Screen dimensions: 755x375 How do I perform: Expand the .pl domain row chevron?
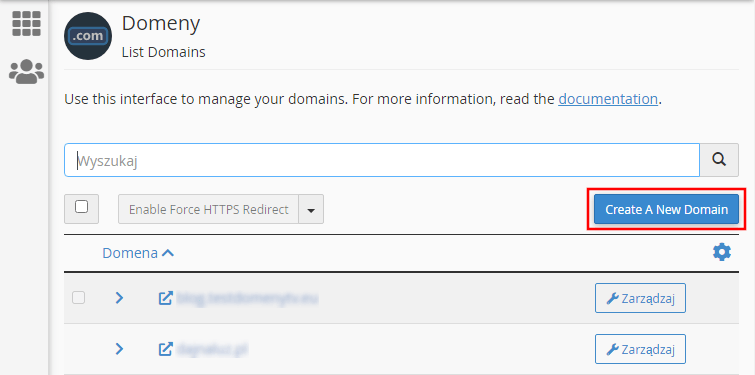coord(119,348)
